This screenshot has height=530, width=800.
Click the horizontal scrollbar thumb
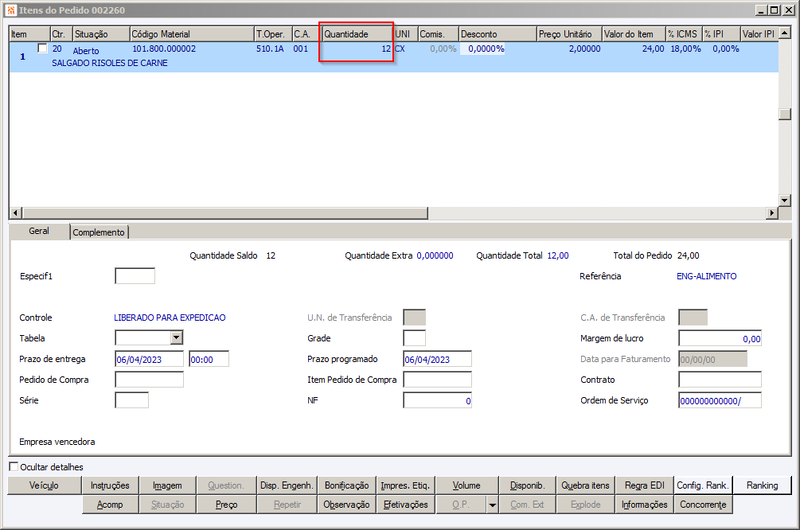pyautogui.click(x=225, y=213)
